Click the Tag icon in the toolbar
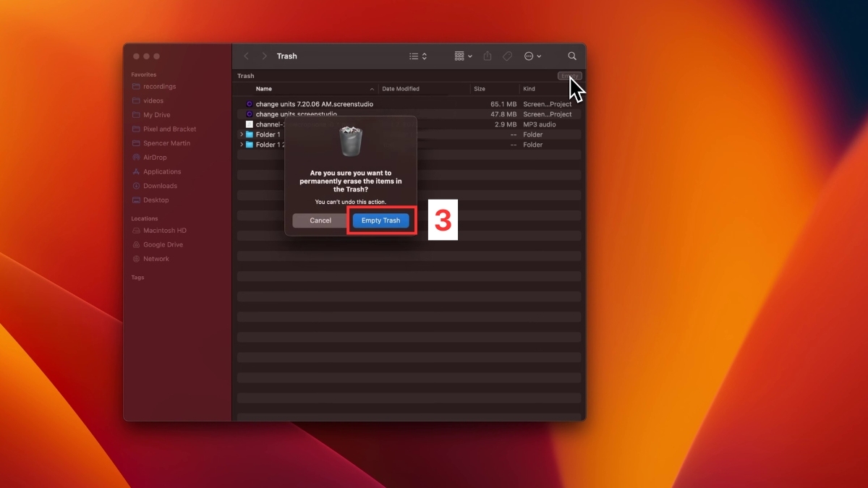 (508, 56)
